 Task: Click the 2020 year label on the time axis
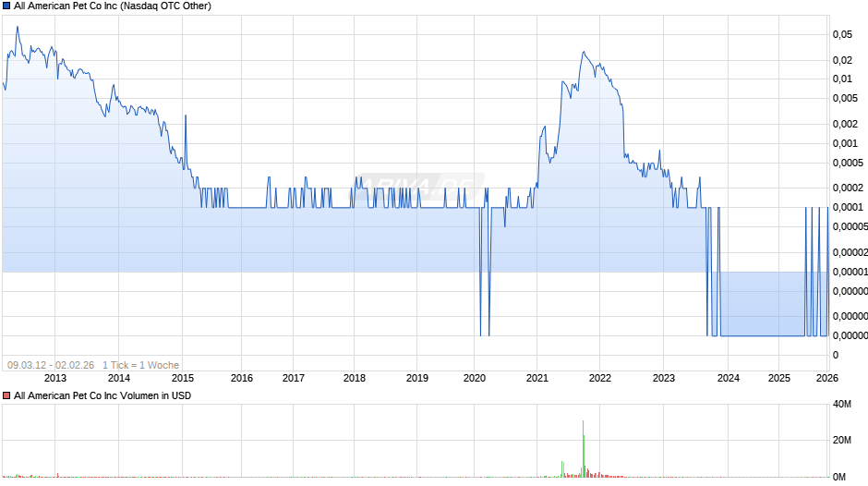coord(475,378)
